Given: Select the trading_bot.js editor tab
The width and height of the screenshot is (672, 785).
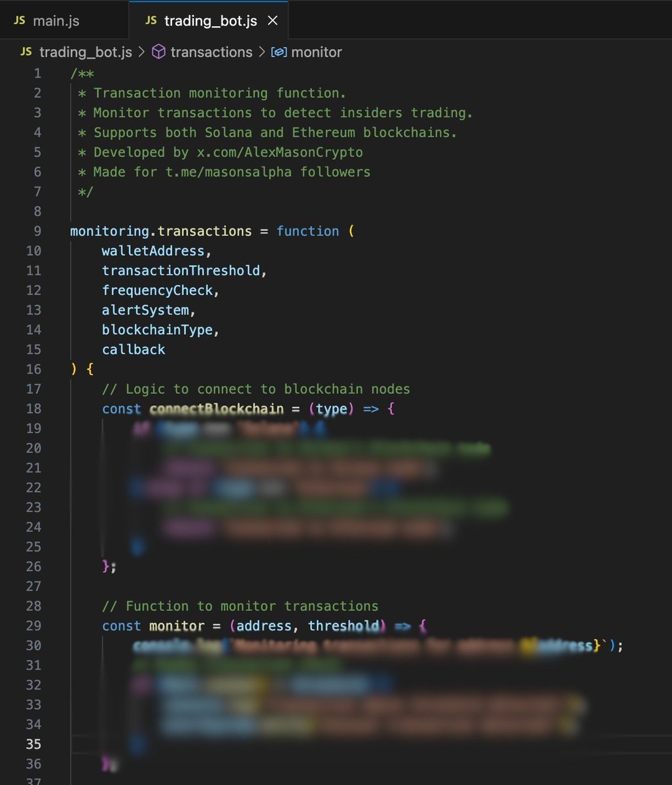Looking at the screenshot, I should (x=208, y=20).
